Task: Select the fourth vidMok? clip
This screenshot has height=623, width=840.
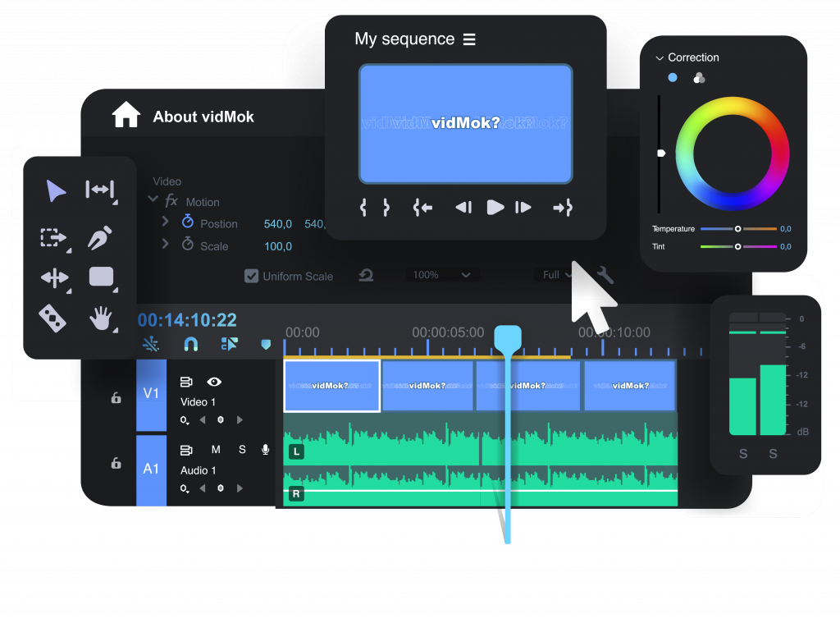Action: [630, 386]
